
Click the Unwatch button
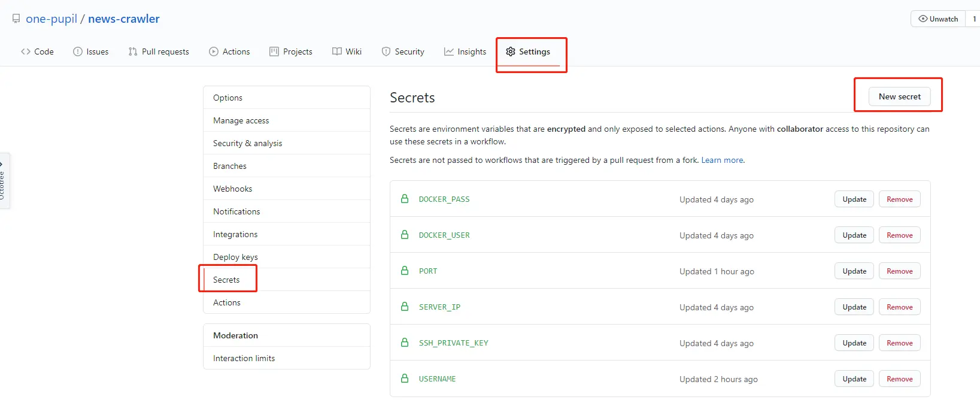point(938,19)
